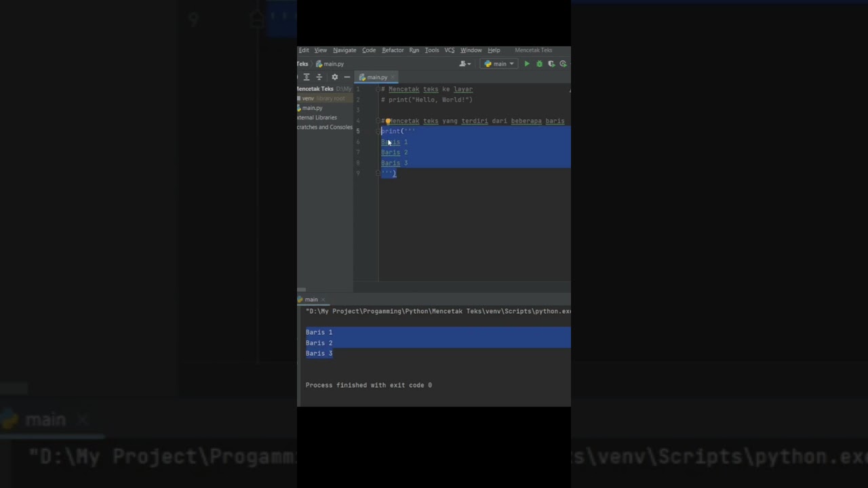Expand all items in Project panel
This screenshot has width=868, height=488.
[x=307, y=77]
